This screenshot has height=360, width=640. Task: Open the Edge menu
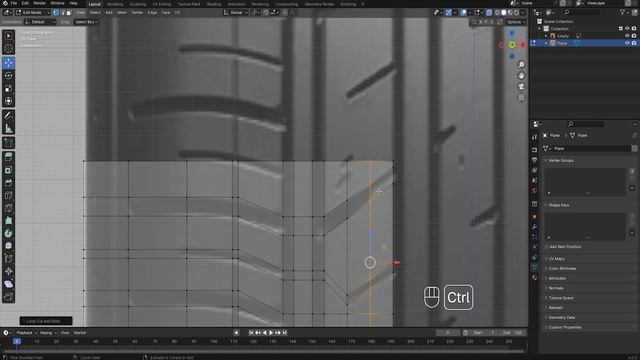[152, 13]
